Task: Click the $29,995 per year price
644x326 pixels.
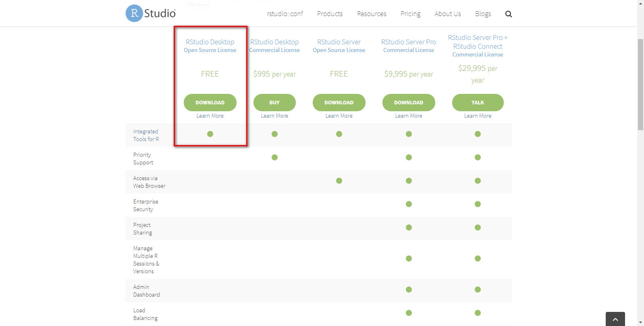Action: tap(478, 74)
